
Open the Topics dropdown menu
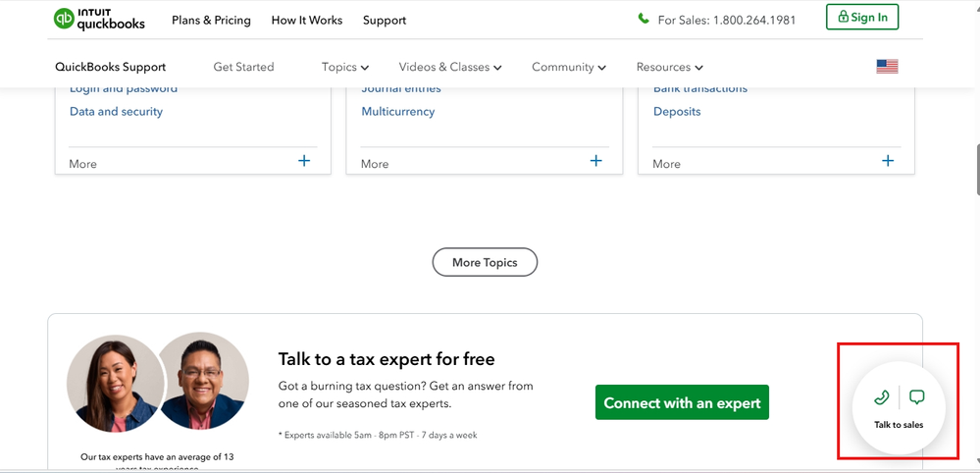point(345,67)
